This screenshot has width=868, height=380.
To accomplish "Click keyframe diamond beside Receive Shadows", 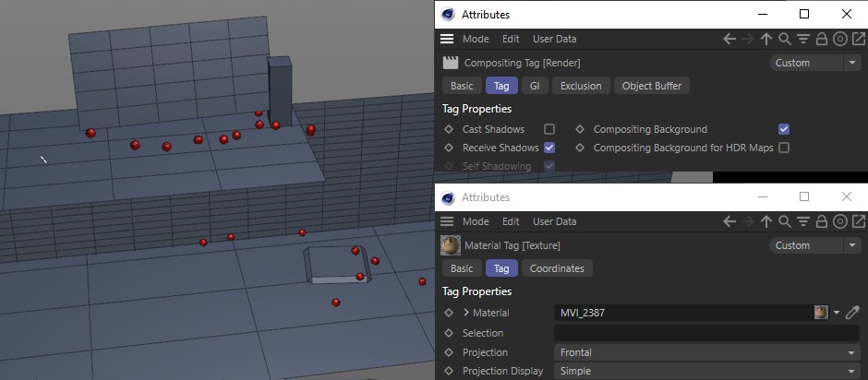I will (x=449, y=148).
